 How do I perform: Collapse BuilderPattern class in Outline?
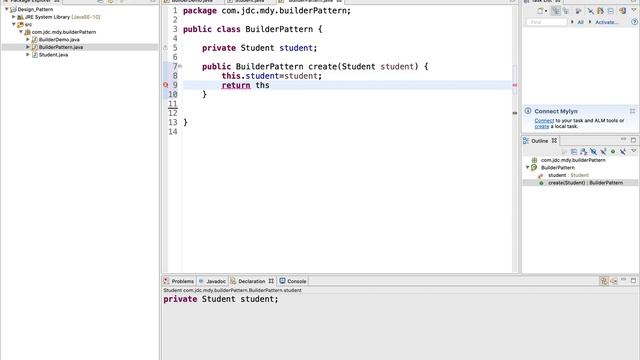point(527,167)
